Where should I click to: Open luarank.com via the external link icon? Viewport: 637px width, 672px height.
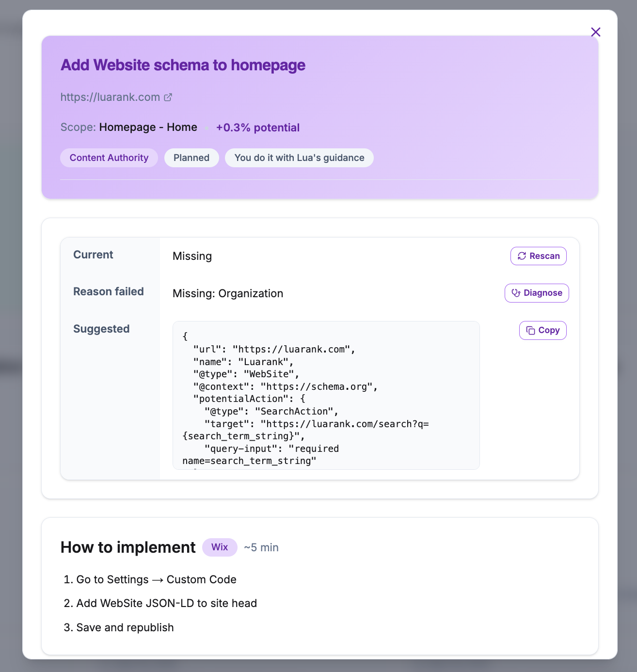168,97
